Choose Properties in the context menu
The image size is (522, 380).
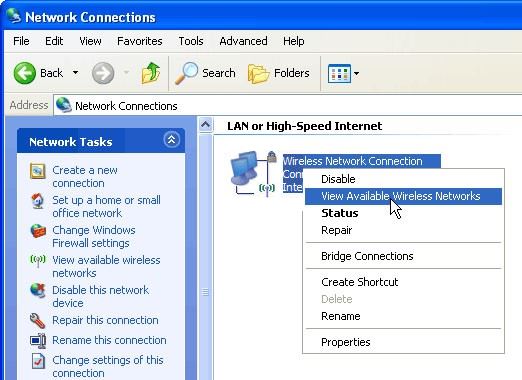403,342
